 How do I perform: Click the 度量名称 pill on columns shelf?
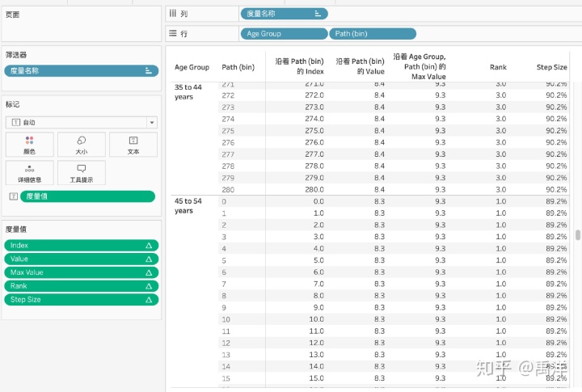coord(283,14)
